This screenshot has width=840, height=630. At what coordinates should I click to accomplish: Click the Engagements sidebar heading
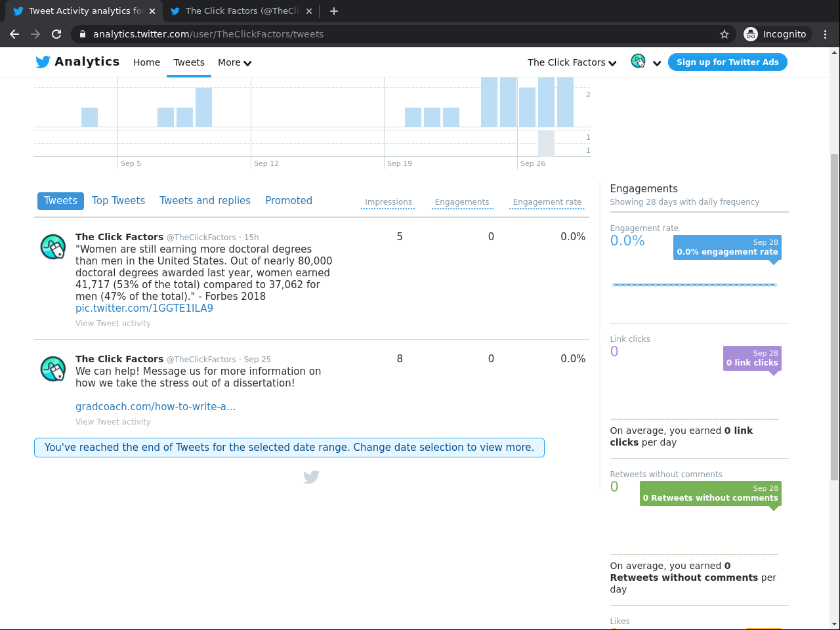[644, 189]
